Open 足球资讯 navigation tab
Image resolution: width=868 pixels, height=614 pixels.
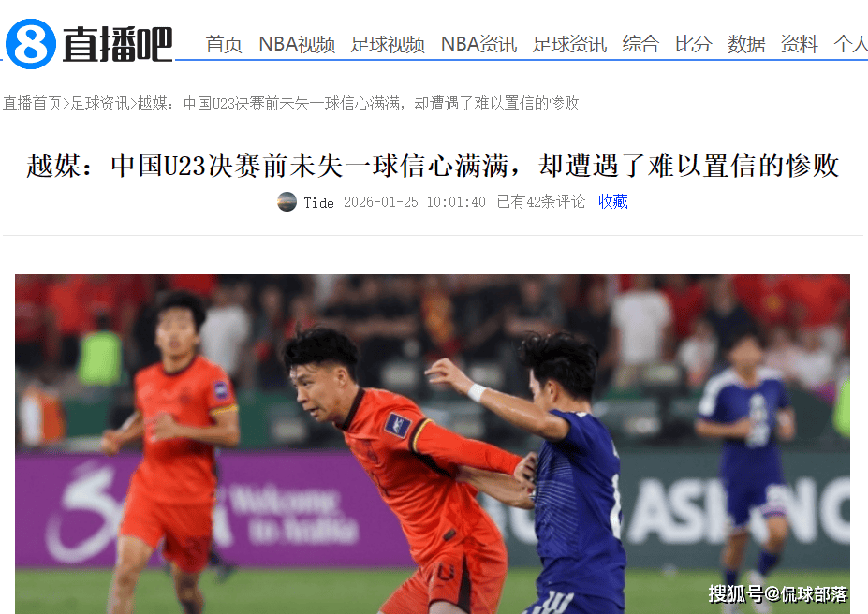pos(569,44)
